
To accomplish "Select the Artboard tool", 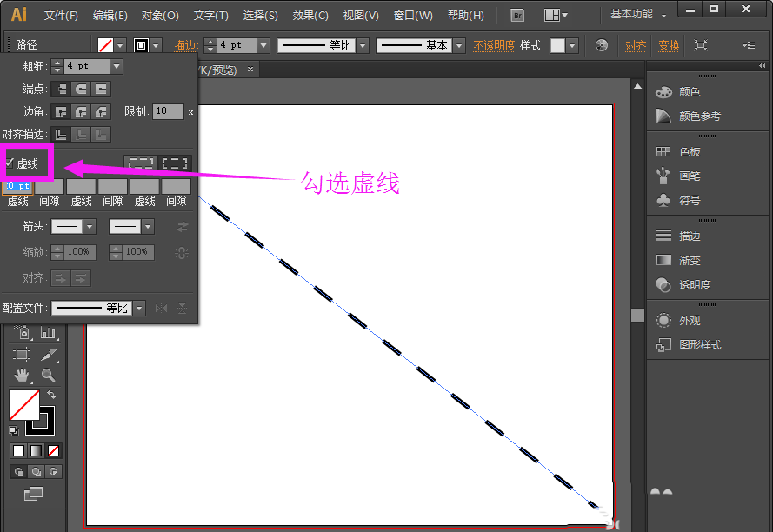I will pos(22,355).
